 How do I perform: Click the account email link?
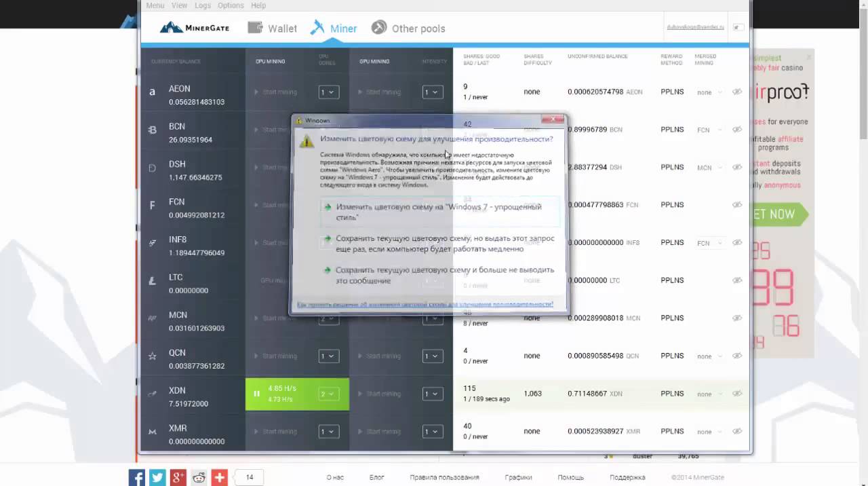click(x=696, y=28)
